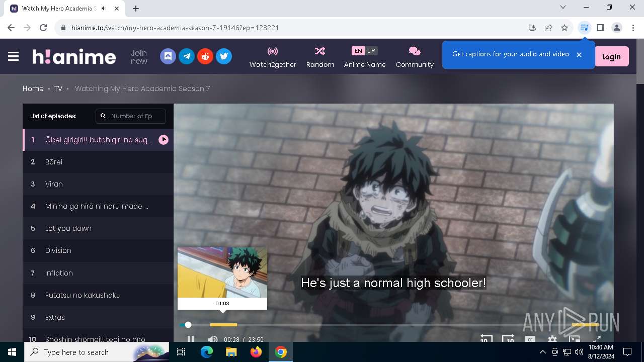The width and height of the screenshot is (644, 362).
Task: Rewind the video 10 seconds
Action: (486, 339)
